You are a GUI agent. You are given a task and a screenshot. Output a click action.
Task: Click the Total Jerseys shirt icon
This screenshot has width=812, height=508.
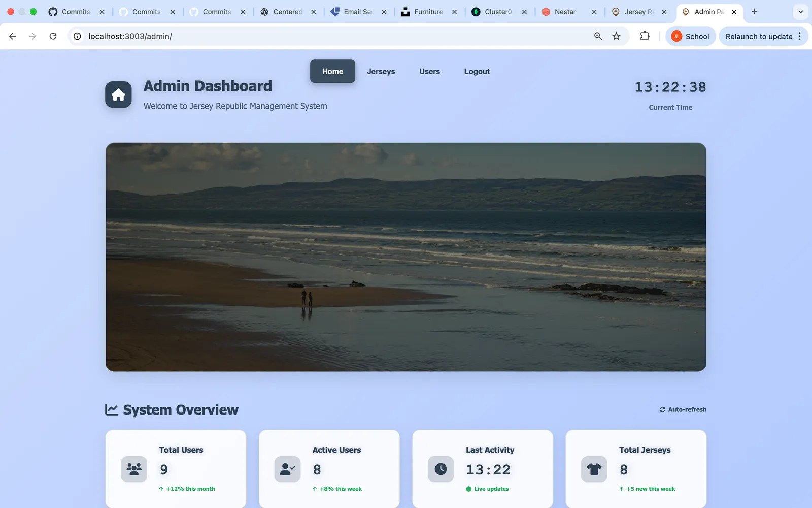tap(594, 469)
